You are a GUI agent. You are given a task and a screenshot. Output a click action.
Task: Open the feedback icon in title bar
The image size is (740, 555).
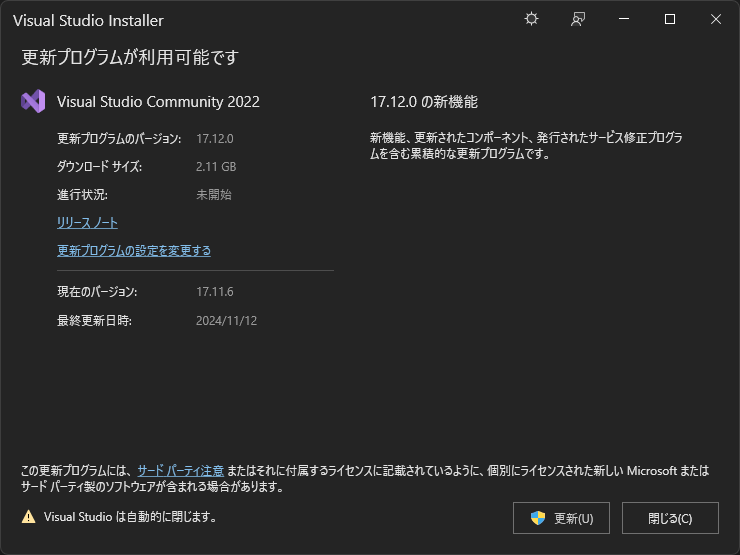[578, 19]
